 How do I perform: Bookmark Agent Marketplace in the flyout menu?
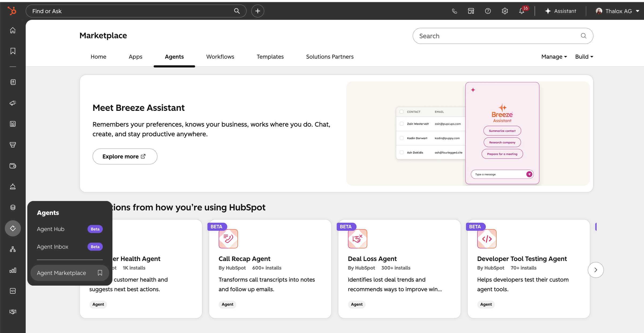pyautogui.click(x=100, y=273)
